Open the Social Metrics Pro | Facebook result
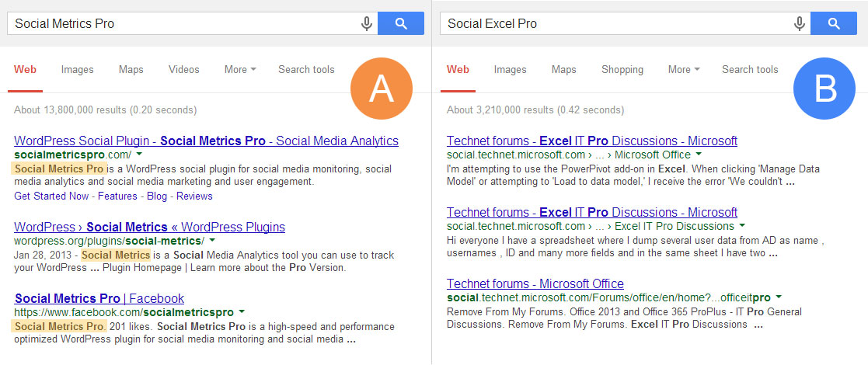The height and width of the screenshot is (365, 868). (99, 299)
